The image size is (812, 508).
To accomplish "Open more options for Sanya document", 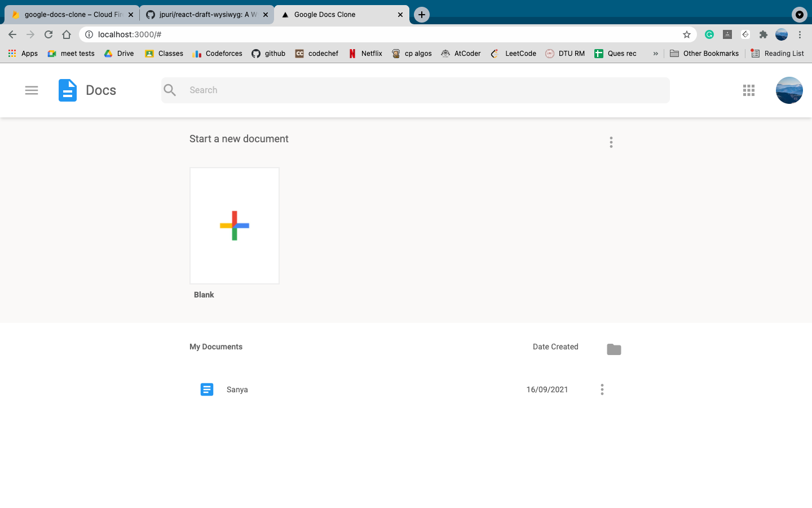I will click(602, 389).
